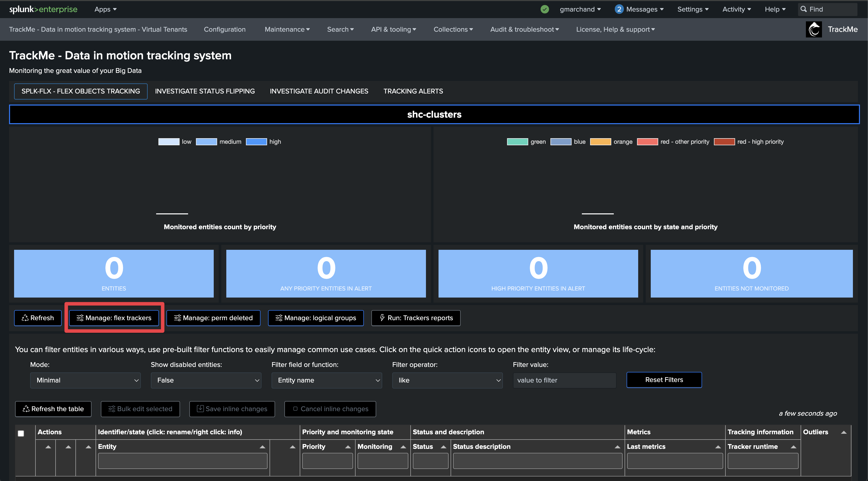The width and height of the screenshot is (868, 481).
Task: Sort Status description column arrow
Action: coord(617,447)
